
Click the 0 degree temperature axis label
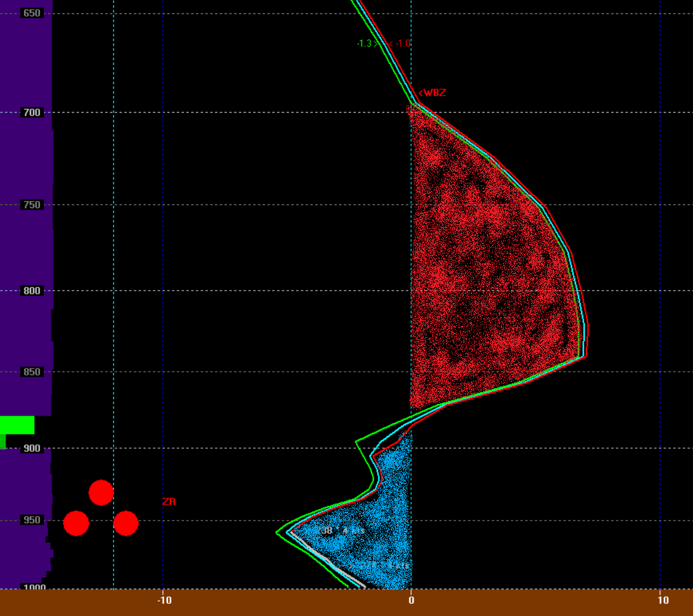point(411,600)
